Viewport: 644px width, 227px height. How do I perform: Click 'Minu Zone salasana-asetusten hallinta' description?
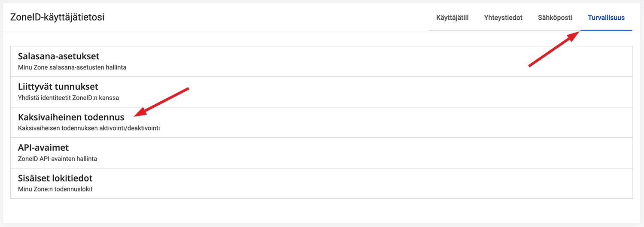point(72,67)
